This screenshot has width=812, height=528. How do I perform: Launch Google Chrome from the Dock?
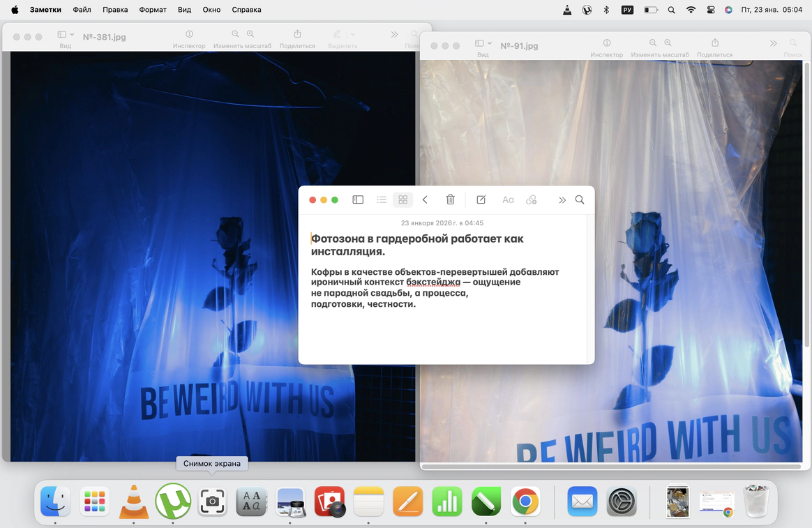pos(525,501)
